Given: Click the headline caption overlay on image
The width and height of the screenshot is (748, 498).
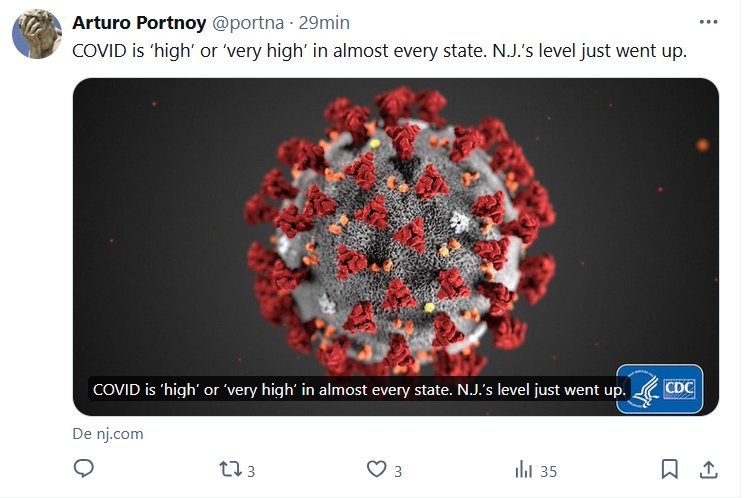Looking at the screenshot, I should tap(358, 389).
